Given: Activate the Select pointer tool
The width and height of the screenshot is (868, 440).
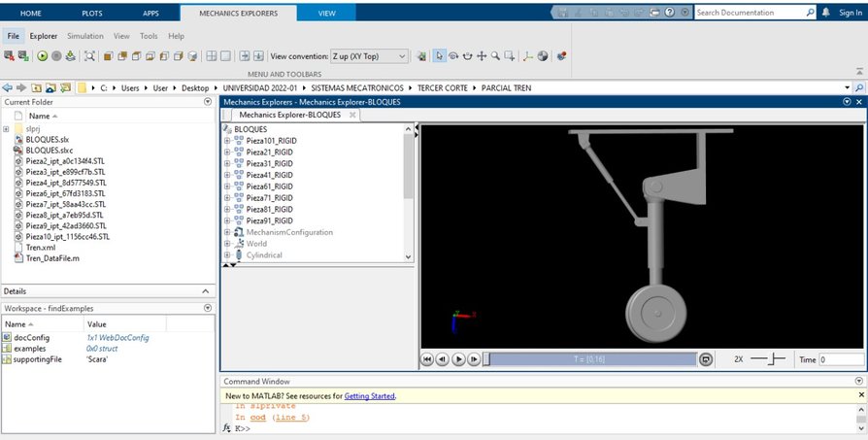Looking at the screenshot, I should pyautogui.click(x=440, y=56).
